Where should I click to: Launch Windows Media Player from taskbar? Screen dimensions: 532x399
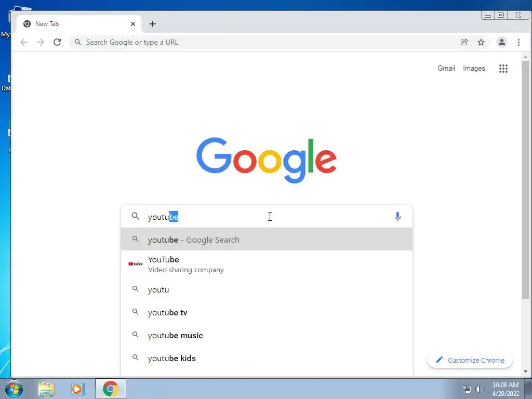click(x=77, y=389)
